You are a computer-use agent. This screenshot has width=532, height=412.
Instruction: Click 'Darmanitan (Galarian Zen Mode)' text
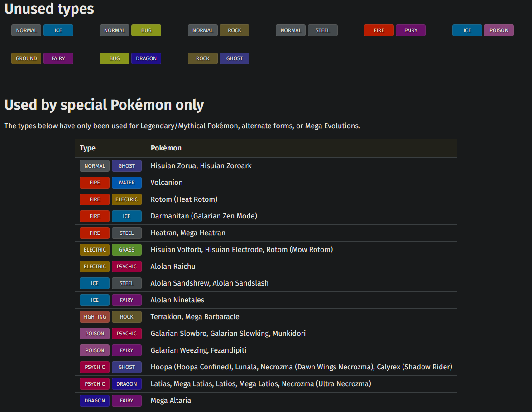coord(204,216)
